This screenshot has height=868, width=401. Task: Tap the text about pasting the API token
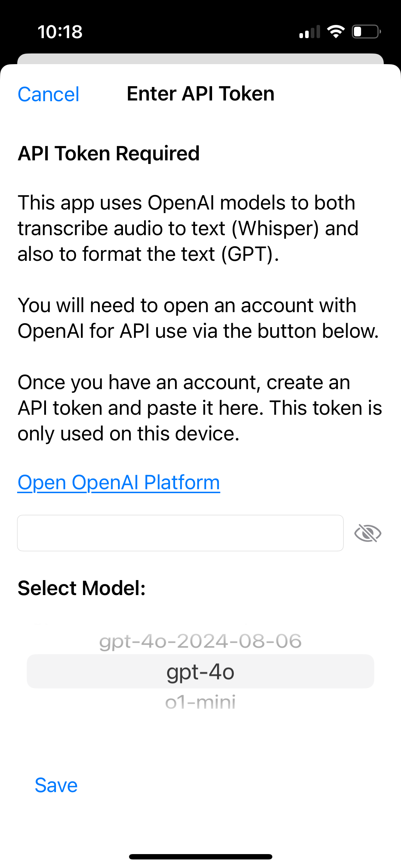click(200, 408)
